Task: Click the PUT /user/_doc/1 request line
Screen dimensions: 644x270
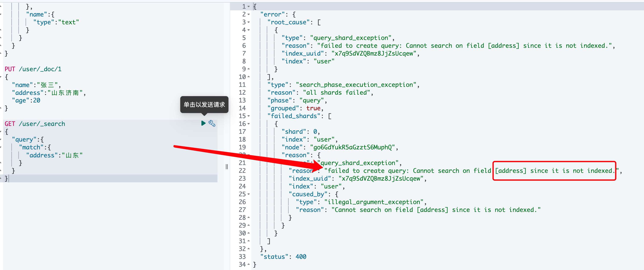Action: coord(33,69)
